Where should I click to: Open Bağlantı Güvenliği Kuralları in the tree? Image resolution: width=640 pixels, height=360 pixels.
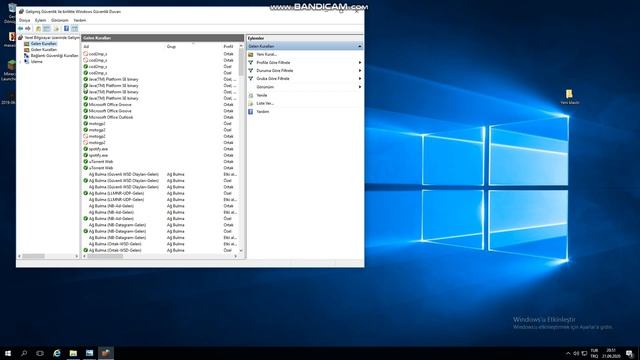pyautogui.click(x=51, y=56)
